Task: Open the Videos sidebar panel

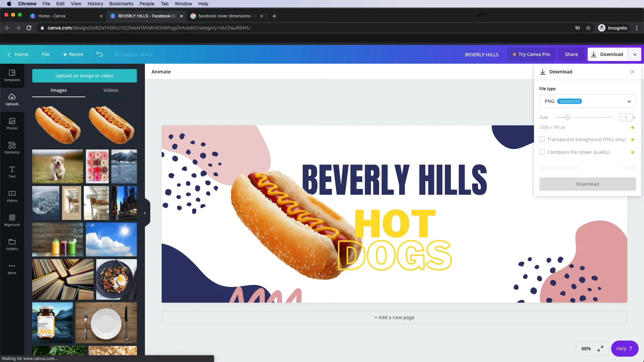Action: point(12,196)
